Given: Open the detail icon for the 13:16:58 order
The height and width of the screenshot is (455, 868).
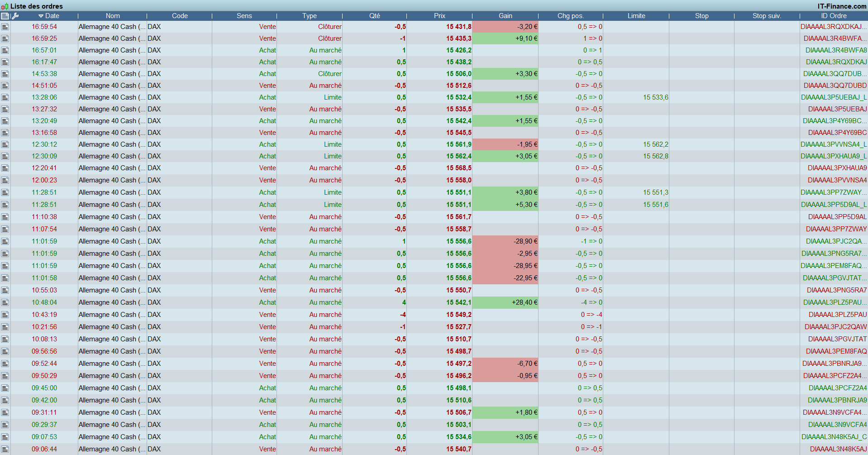Looking at the screenshot, I should (5, 133).
